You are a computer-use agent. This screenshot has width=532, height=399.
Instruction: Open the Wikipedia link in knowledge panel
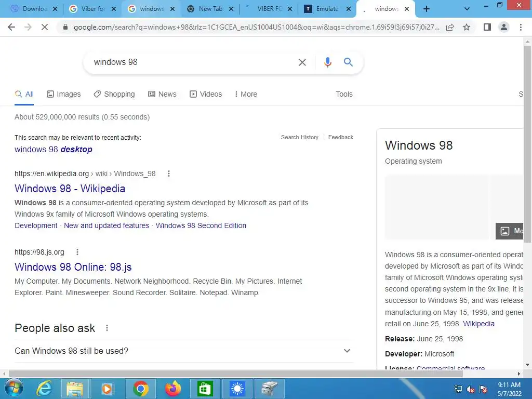[478, 324]
